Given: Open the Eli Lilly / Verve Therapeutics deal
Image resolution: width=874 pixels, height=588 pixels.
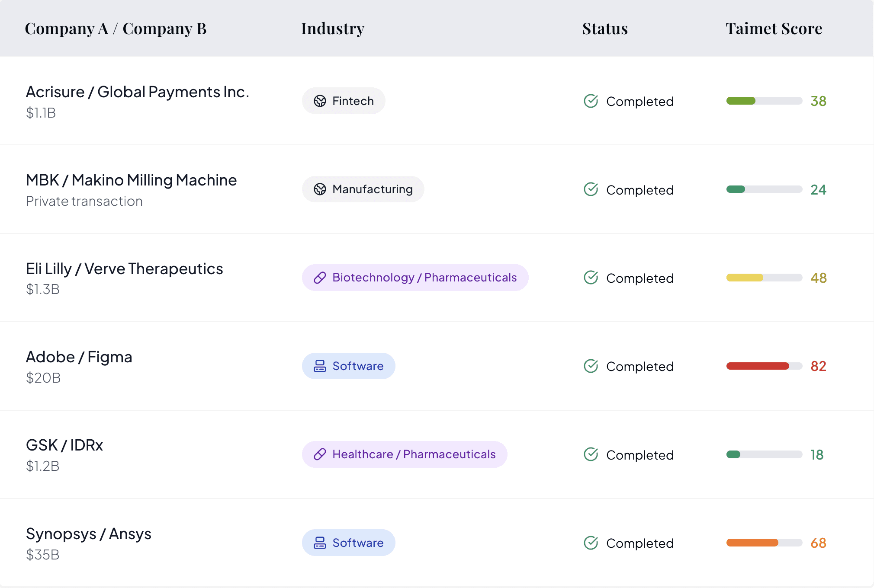Looking at the screenshot, I should point(125,269).
